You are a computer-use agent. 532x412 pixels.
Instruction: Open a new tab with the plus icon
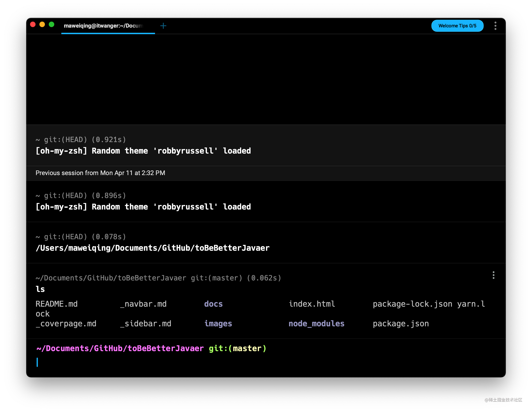point(163,26)
